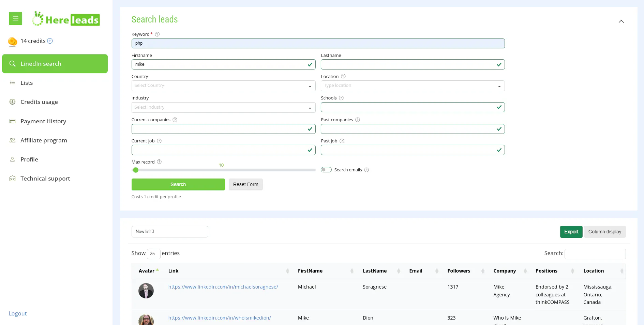644x325 pixels.
Task: Enable the Search emails toggle
Action: pyautogui.click(x=326, y=170)
